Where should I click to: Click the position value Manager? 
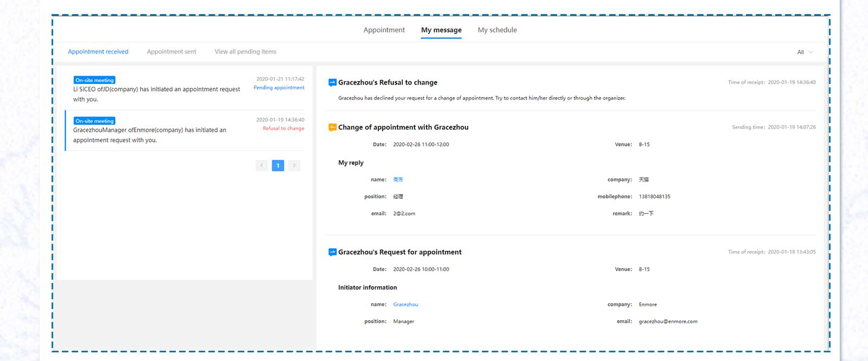point(404,321)
